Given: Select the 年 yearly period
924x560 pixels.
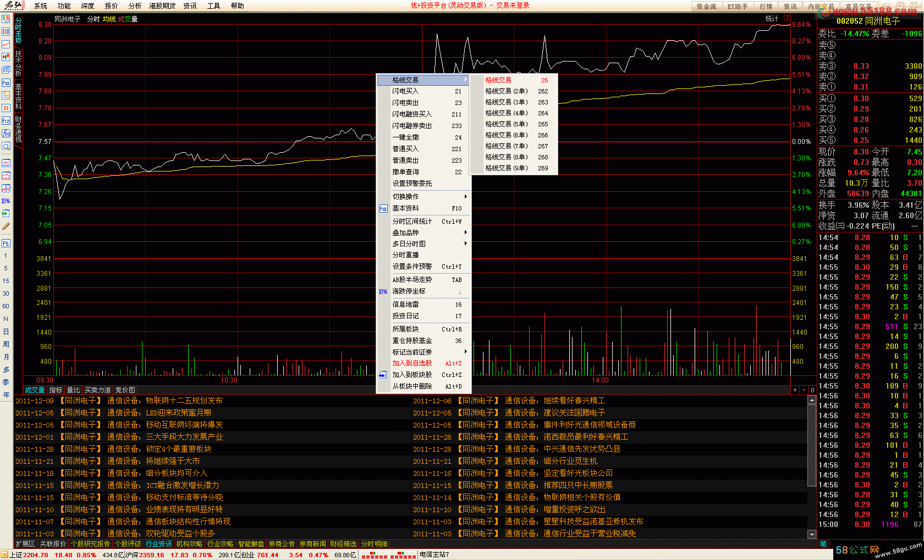Looking at the screenshot, I should [x=6, y=395].
